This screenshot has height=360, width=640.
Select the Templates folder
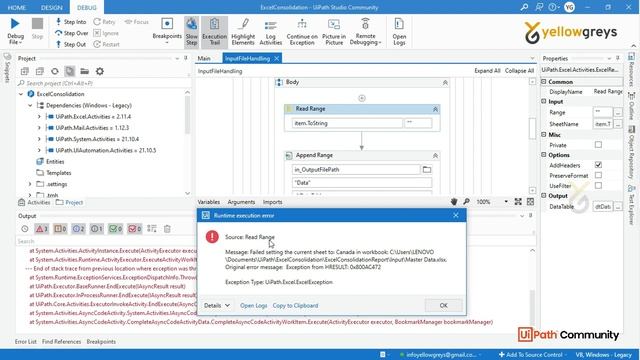point(58,173)
